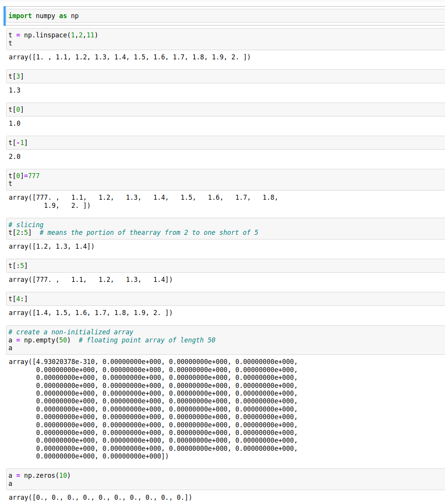Click the np.zeros(10) code cell
Screen dimensions: 445x504
tap(226, 479)
